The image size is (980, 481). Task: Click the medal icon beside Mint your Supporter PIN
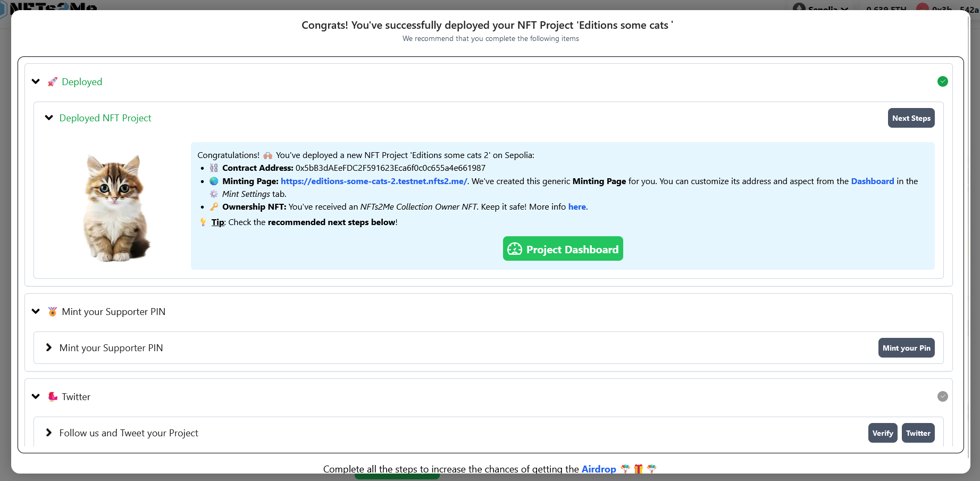click(52, 312)
